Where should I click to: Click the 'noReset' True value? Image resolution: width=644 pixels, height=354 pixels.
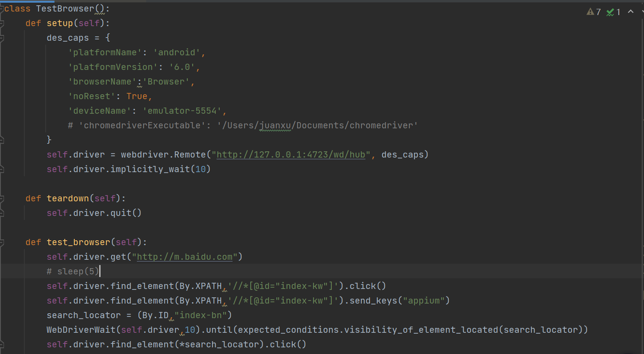click(137, 96)
